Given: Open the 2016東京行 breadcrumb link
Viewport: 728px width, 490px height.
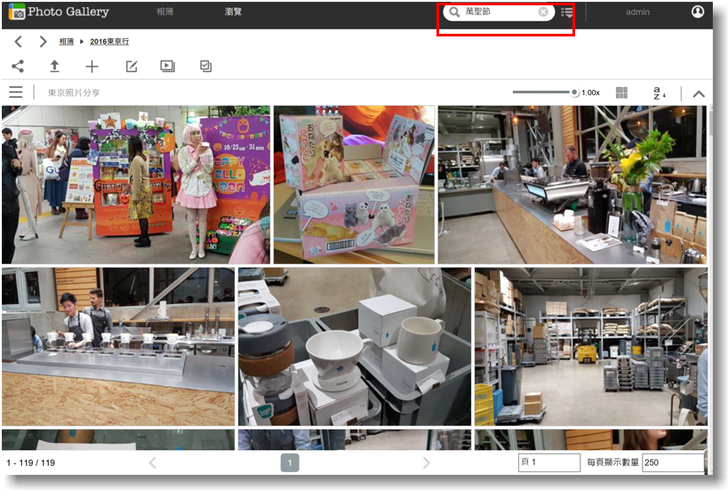Looking at the screenshot, I should click(109, 42).
